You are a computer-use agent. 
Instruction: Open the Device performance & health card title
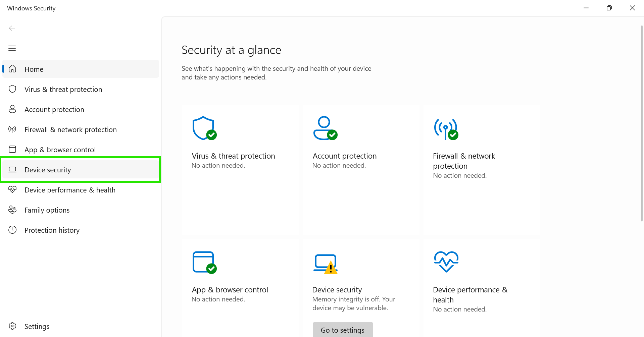click(470, 295)
